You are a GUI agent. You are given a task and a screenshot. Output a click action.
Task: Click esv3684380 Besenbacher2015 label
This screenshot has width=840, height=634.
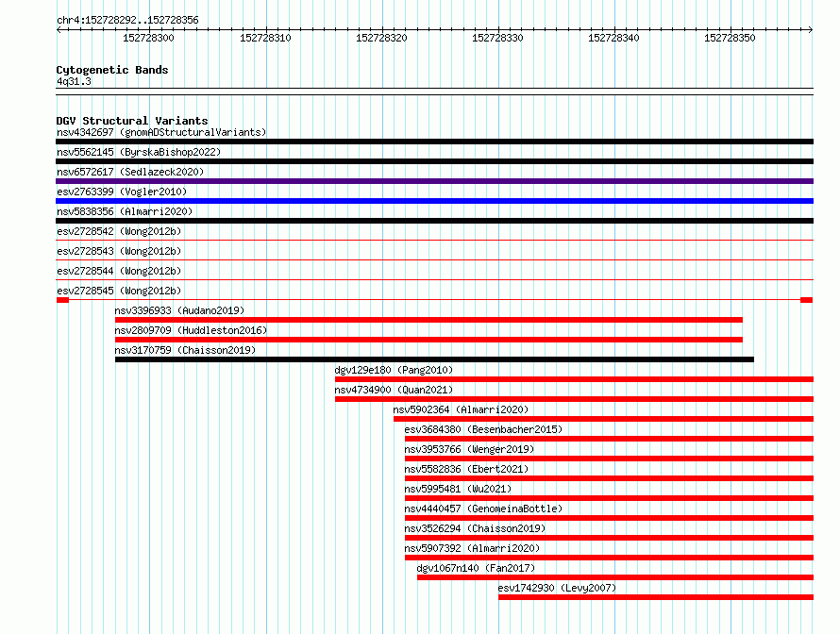click(x=483, y=429)
